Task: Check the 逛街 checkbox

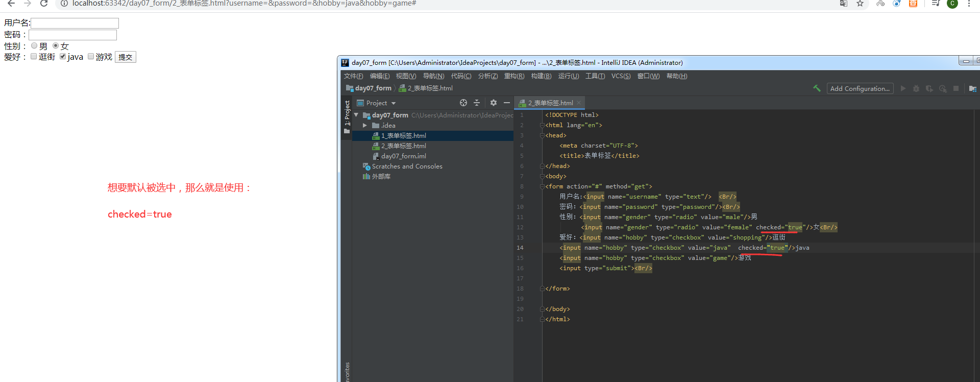Action: 34,57
